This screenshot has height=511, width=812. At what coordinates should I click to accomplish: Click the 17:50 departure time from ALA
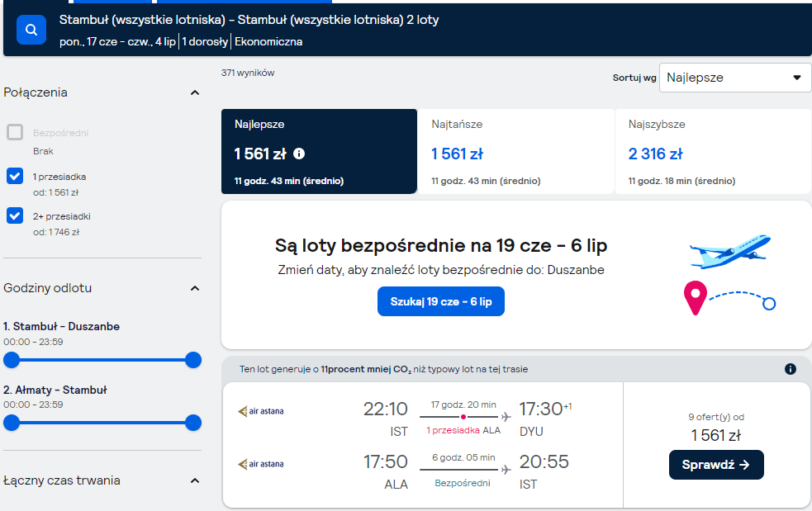pyautogui.click(x=385, y=461)
